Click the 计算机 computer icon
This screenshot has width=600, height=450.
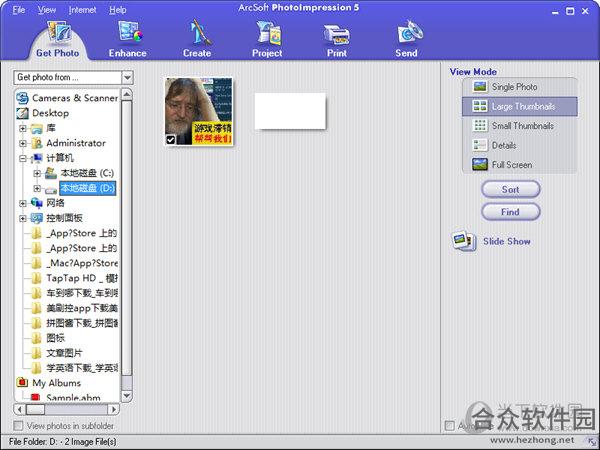[x=37, y=158]
